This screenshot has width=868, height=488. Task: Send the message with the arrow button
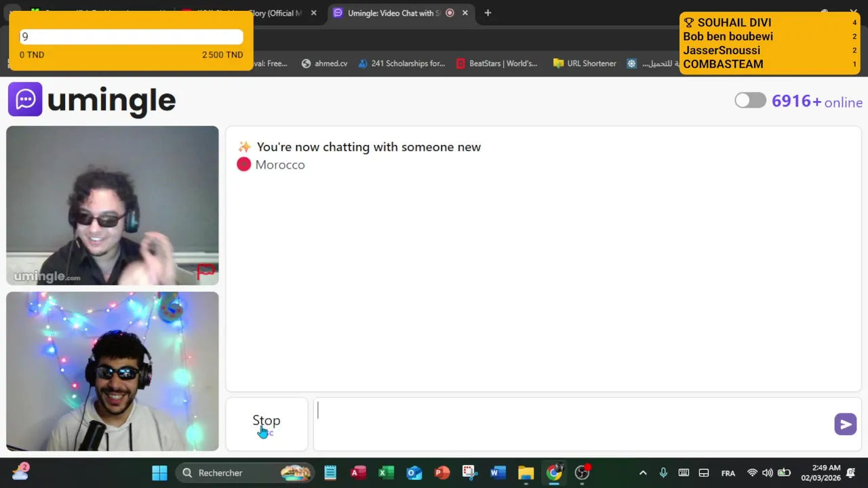pos(845,424)
